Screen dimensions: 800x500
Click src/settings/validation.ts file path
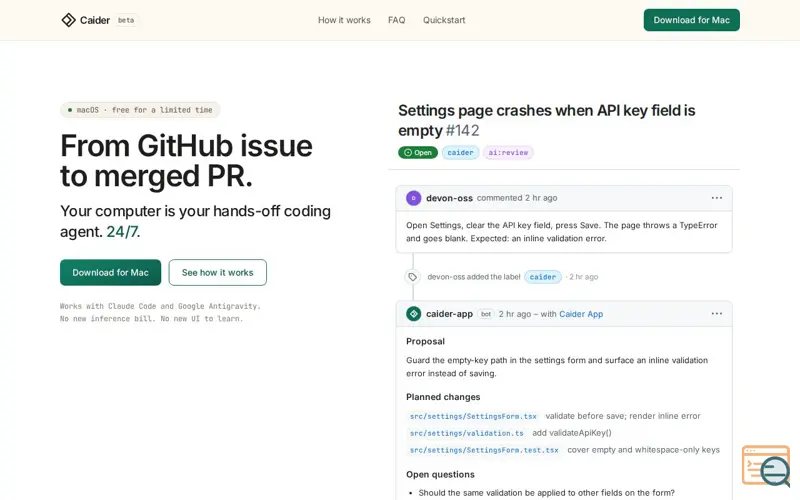(x=467, y=433)
